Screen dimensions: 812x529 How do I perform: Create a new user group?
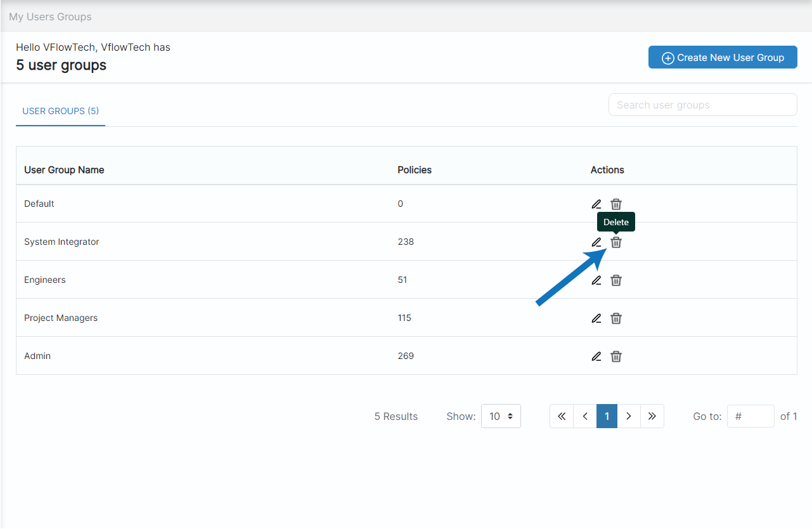pos(722,57)
